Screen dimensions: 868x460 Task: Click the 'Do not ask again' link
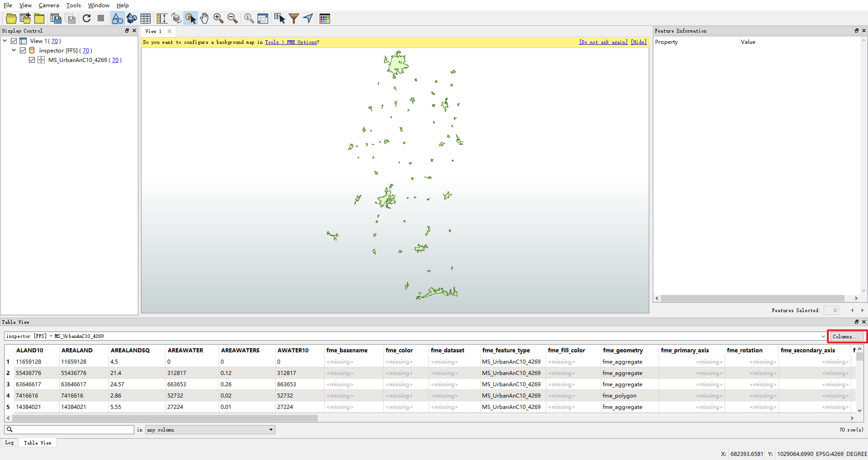[604, 42]
